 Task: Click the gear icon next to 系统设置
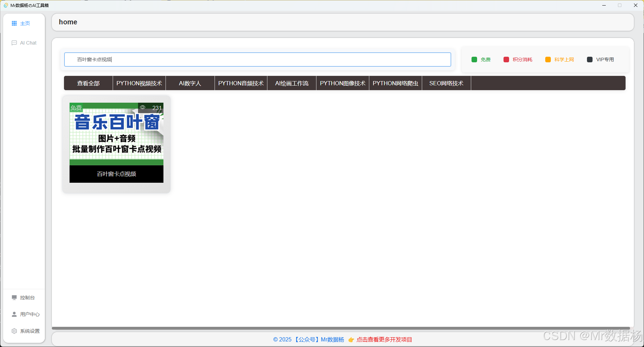click(x=14, y=331)
